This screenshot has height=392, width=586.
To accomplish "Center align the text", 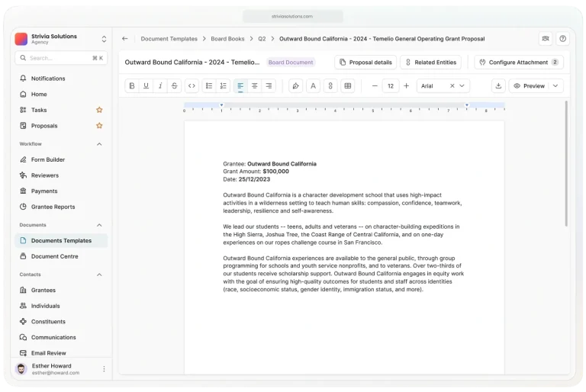I will [x=255, y=86].
